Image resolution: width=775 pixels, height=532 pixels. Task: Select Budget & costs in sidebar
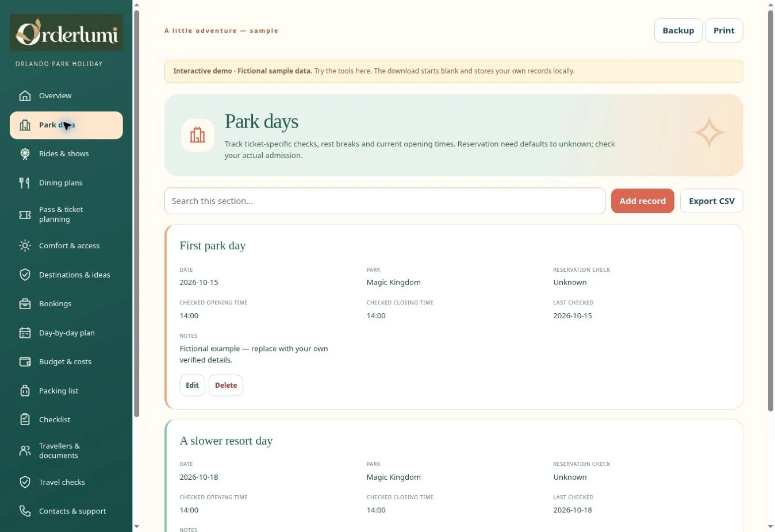tap(66, 361)
